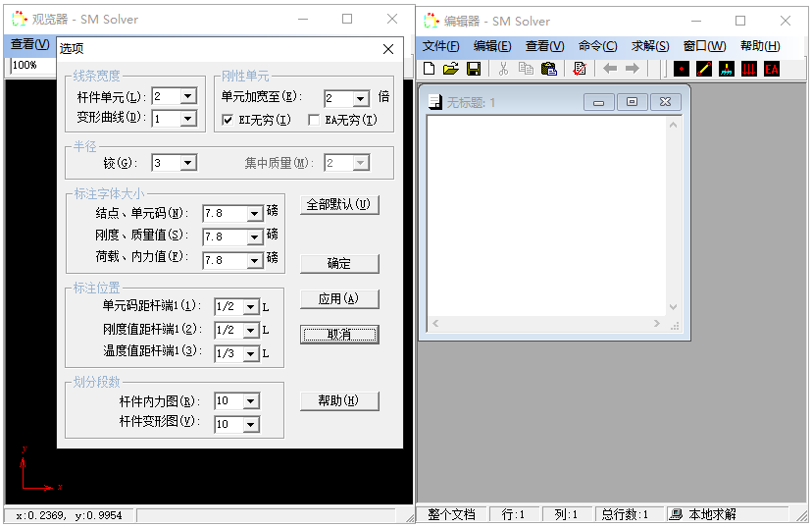
Task: Open the 荷载、内力值 font size dropdown
Action: [254, 260]
